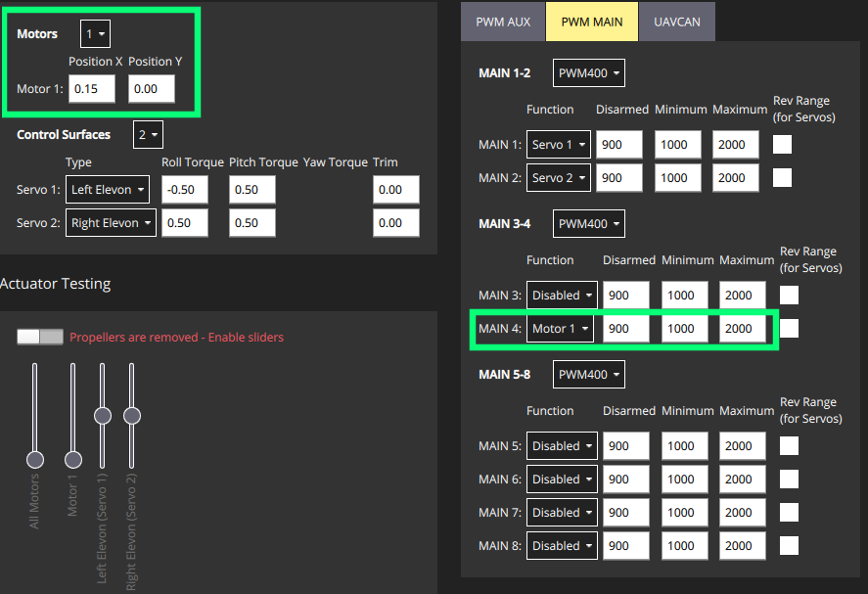
Task: Click MAIN 1 Minimum value field
Action: pos(678,145)
